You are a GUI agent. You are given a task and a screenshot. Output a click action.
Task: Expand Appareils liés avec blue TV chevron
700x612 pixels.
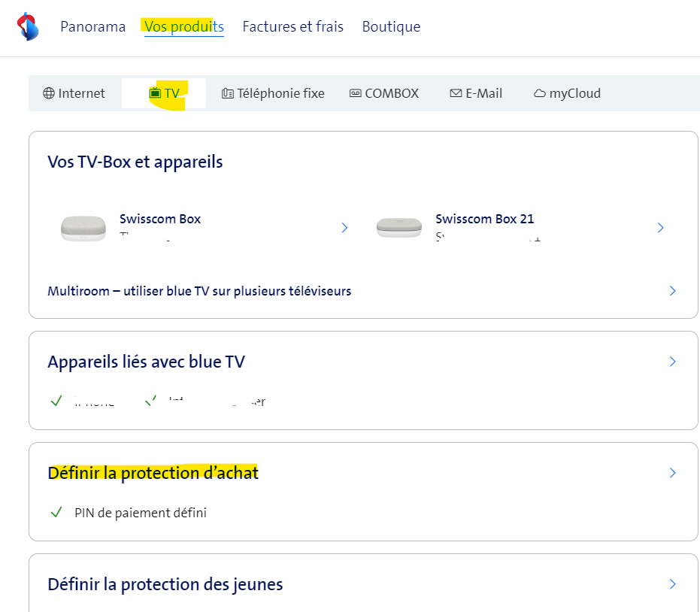coord(672,362)
